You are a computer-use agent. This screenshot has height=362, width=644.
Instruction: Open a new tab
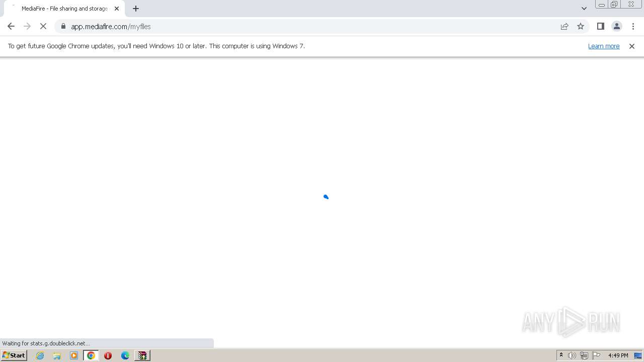coord(136,8)
